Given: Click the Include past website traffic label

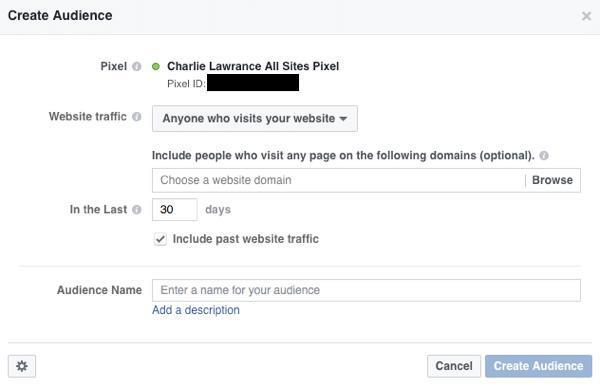Looking at the screenshot, I should [x=246, y=239].
